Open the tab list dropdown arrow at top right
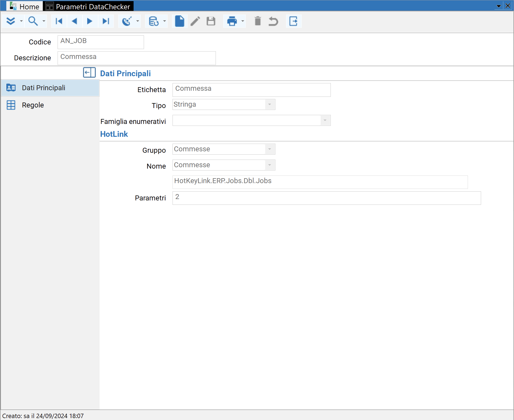 pyautogui.click(x=499, y=6)
